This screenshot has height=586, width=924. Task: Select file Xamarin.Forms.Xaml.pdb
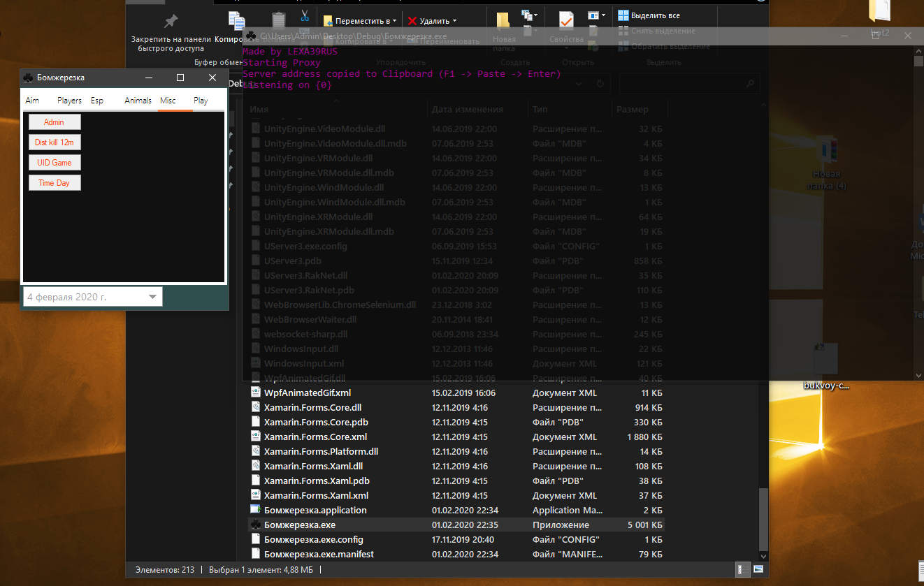317,481
